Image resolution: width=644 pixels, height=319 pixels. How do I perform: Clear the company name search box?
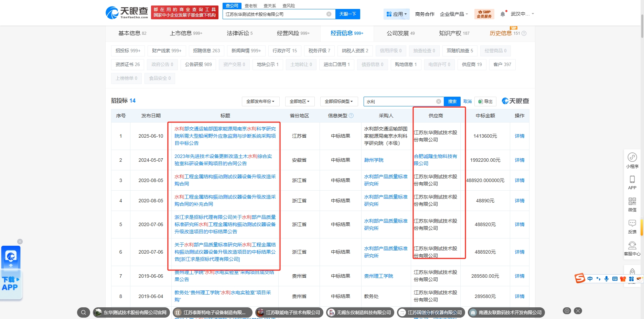tap(329, 14)
